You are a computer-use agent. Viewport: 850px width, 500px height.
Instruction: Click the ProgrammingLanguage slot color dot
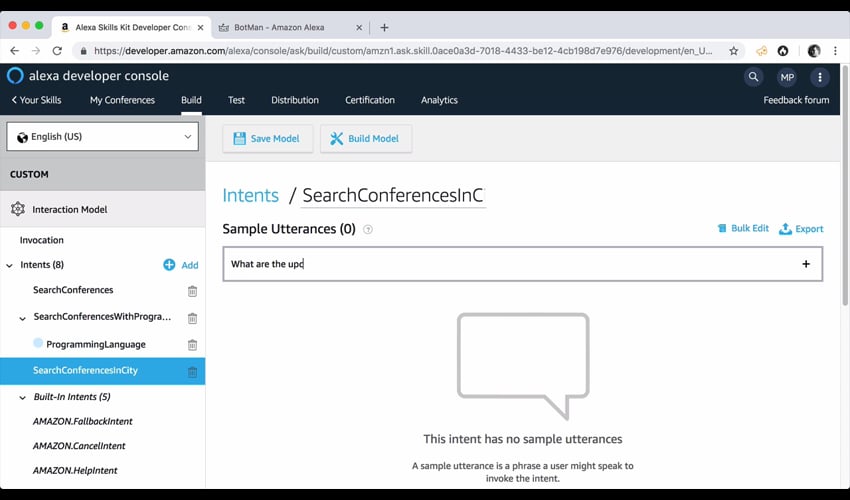coord(38,343)
